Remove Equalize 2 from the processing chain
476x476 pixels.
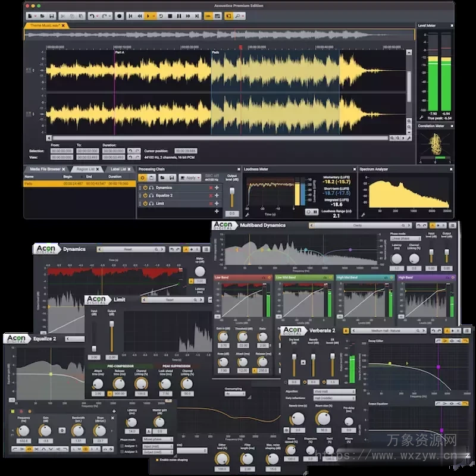pos(210,195)
